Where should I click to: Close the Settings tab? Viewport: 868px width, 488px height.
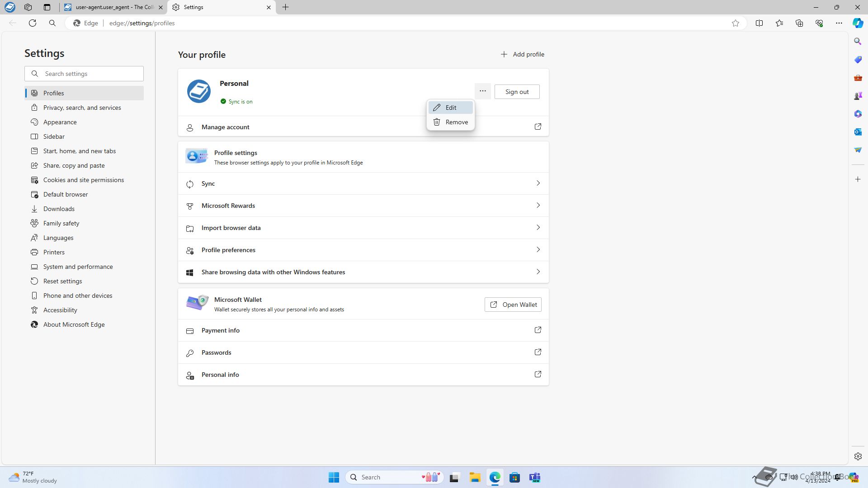[x=269, y=7]
